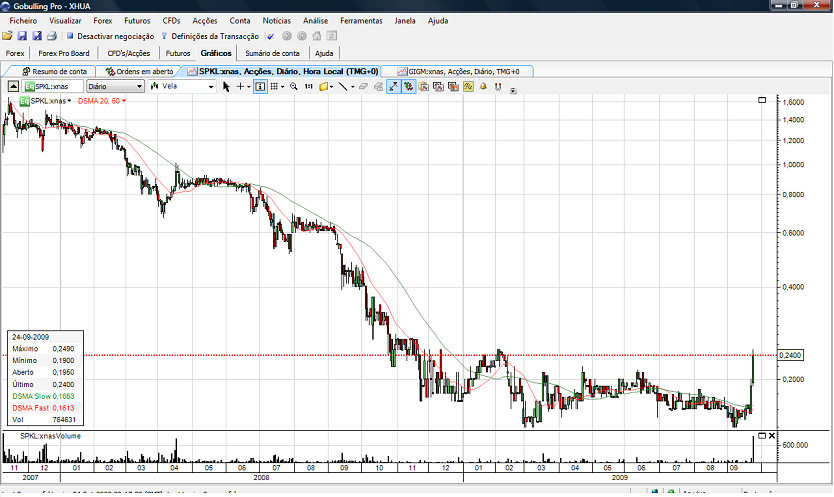Viewport: 834px width, 497px height.
Task: Expand the line tool dropdown arrow
Action: 353,87
